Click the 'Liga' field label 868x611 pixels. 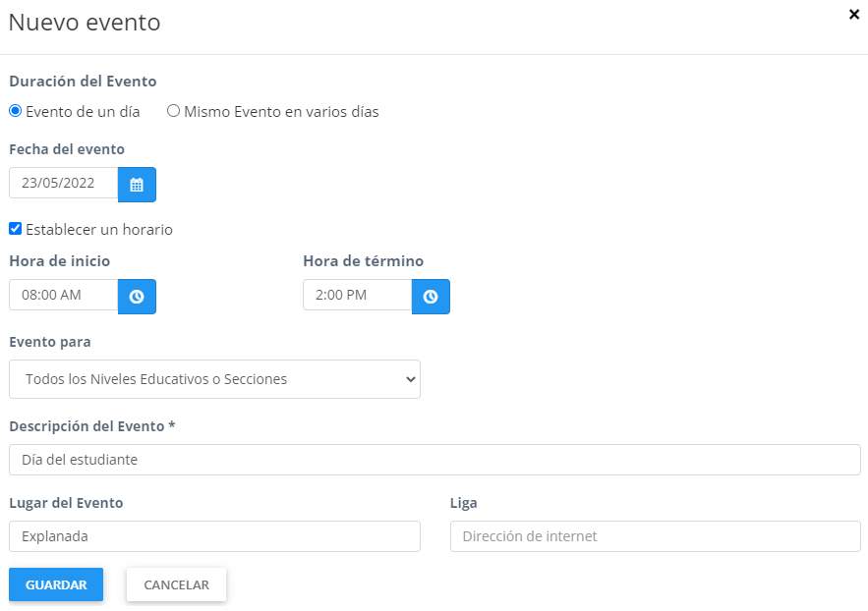(463, 503)
